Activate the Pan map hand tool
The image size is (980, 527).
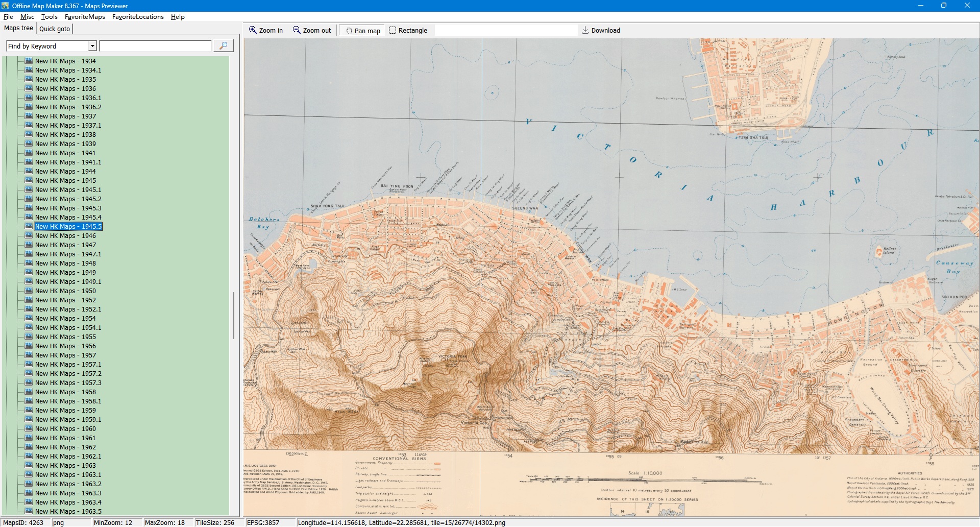363,31
